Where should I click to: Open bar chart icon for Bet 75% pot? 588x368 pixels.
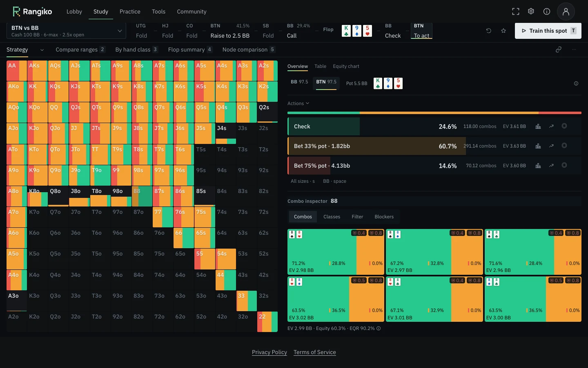pos(538,166)
